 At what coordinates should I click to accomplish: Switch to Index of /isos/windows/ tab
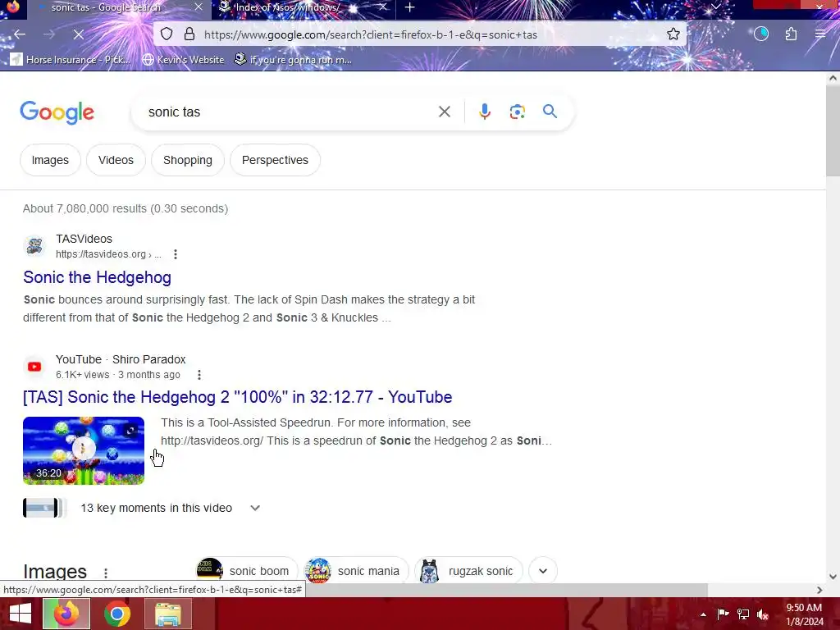(287, 7)
